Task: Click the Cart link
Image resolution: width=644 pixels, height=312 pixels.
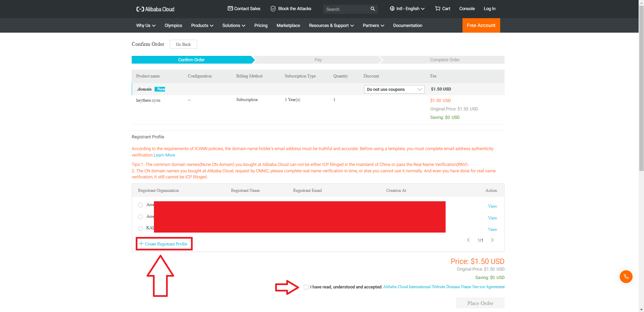Action: tap(446, 9)
